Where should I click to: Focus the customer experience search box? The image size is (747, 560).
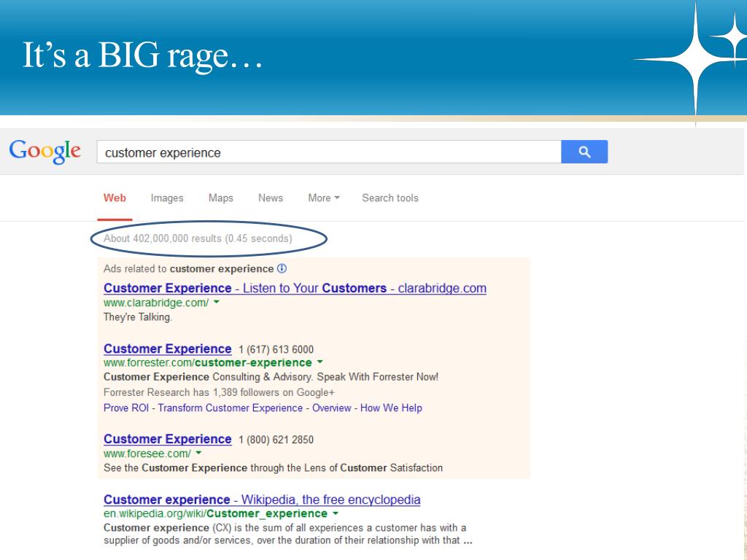pos(329,152)
